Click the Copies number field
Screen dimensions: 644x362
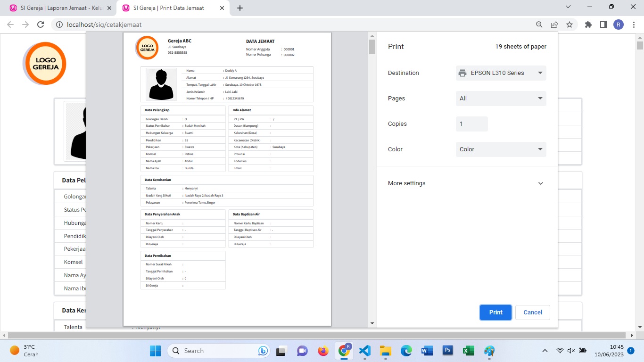pos(471,124)
